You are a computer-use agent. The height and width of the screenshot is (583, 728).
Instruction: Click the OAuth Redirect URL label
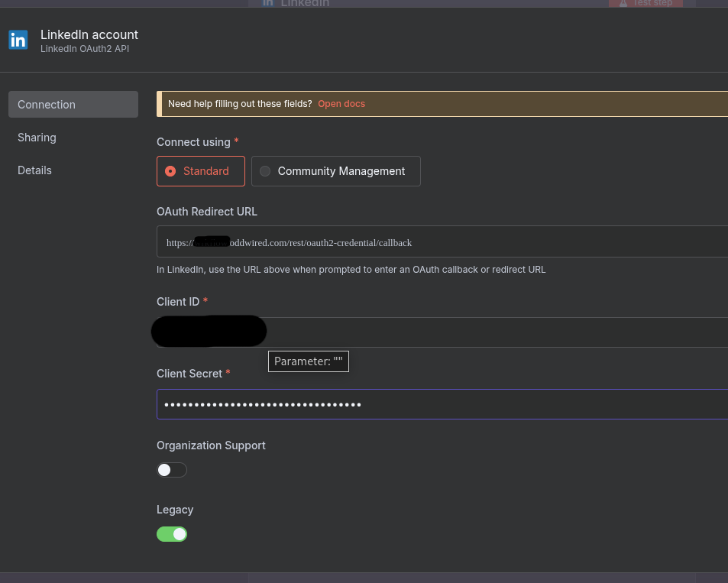click(207, 212)
